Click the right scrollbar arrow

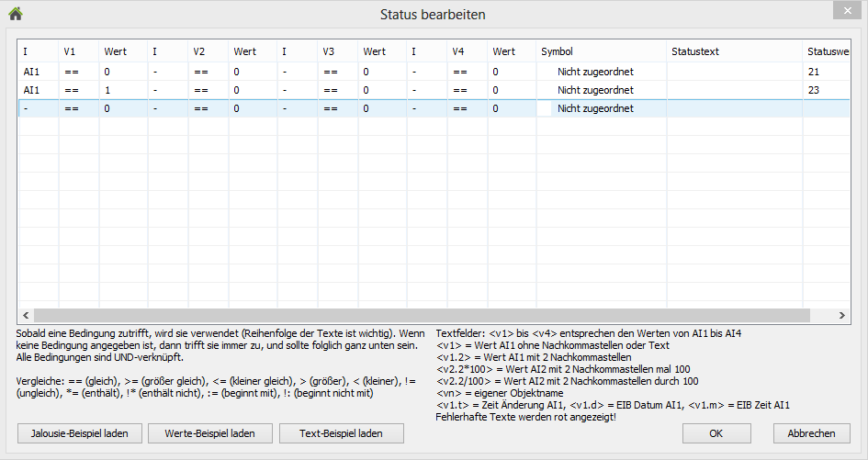point(842,315)
